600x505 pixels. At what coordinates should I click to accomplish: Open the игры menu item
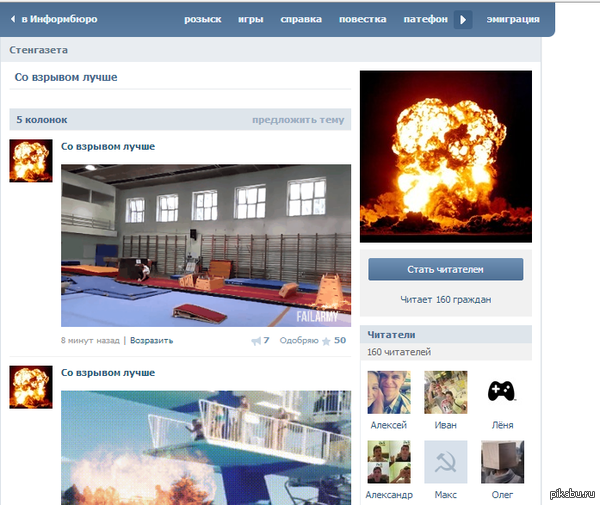point(251,19)
